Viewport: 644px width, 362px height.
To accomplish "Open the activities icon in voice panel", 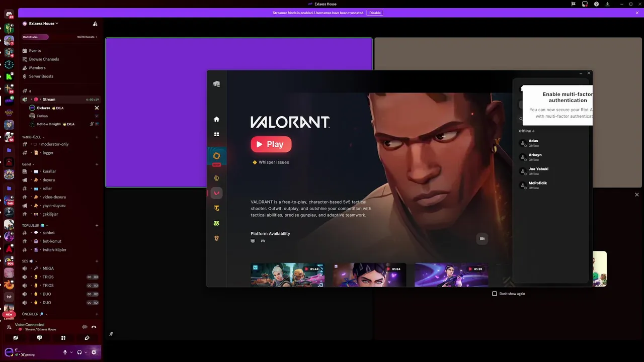I will point(63,338).
